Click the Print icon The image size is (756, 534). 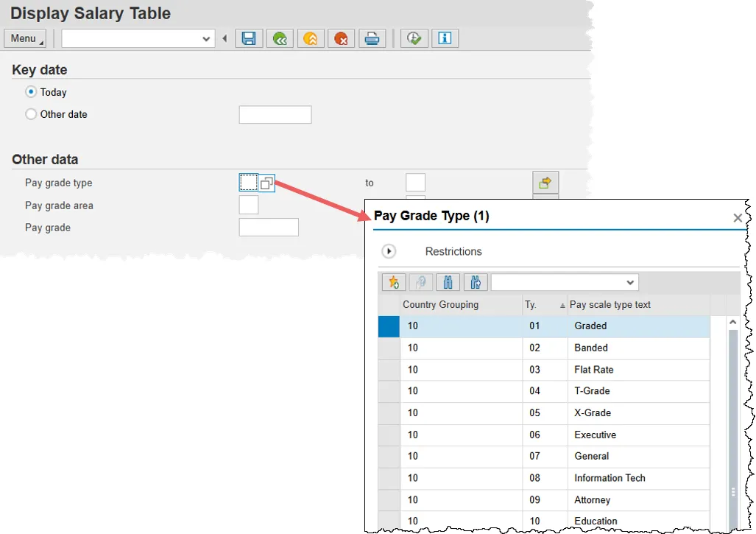[x=372, y=38]
